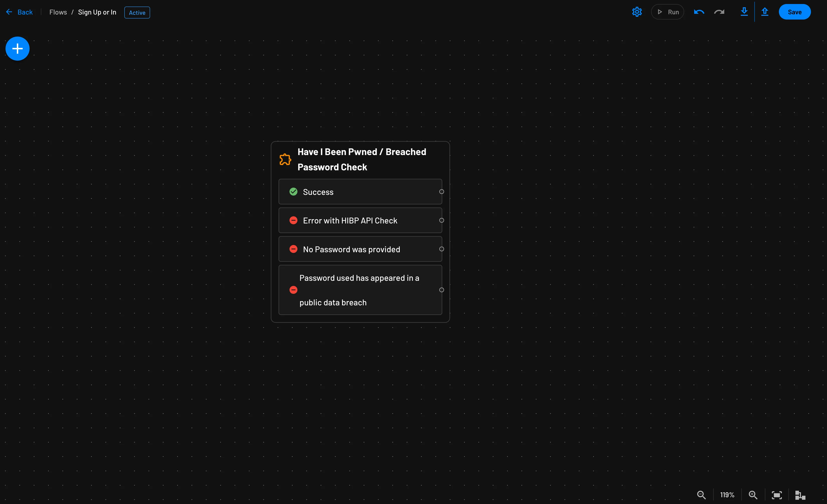
Task: Save the flow
Action: [x=794, y=12]
